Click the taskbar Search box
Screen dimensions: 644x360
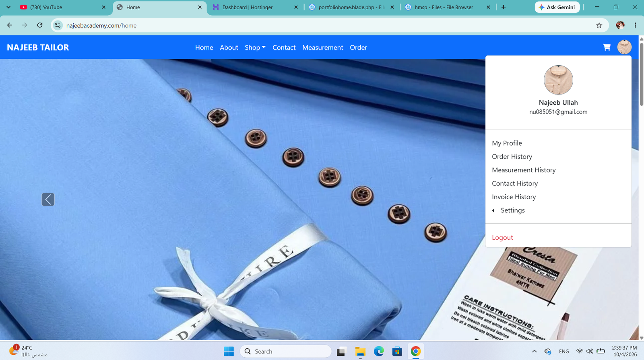(286, 352)
